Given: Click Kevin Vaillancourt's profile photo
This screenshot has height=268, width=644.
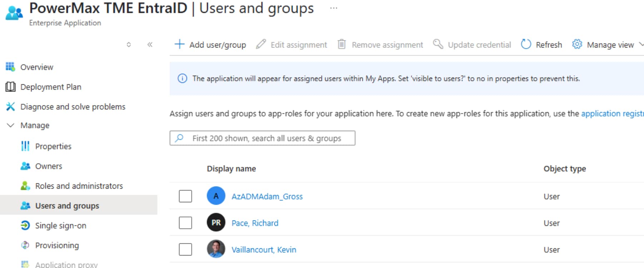Looking at the screenshot, I should [x=216, y=249].
